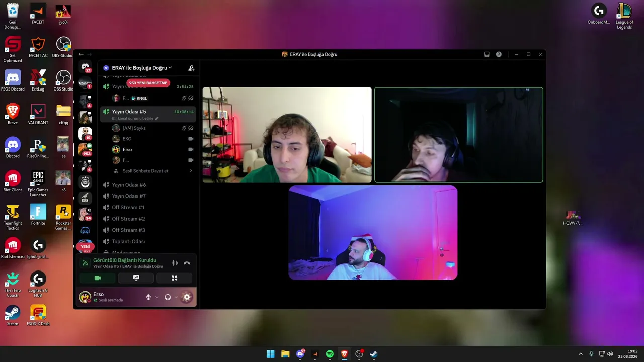
Task: Edit channel status pencil icon
Action: click(x=157, y=119)
